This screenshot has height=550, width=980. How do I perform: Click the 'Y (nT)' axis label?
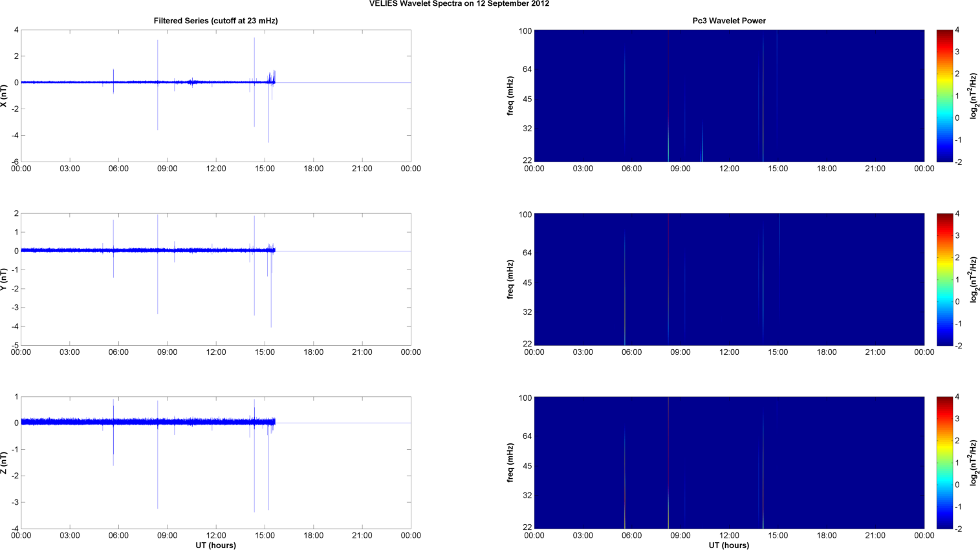click(4, 279)
